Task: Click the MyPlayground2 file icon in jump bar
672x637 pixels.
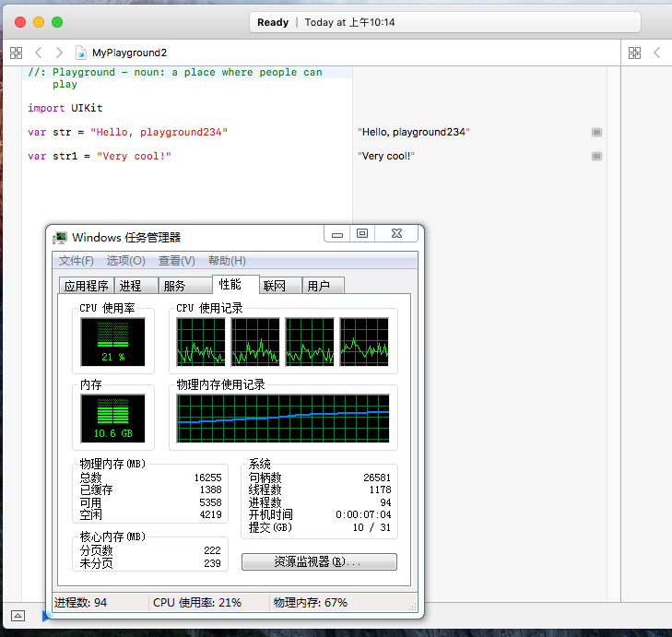Action: pos(81,53)
